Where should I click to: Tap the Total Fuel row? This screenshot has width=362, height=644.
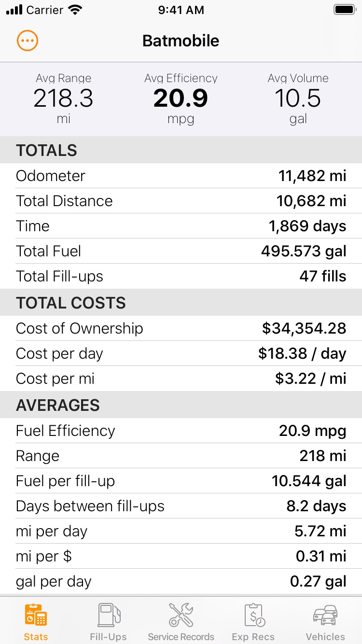point(181,251)
